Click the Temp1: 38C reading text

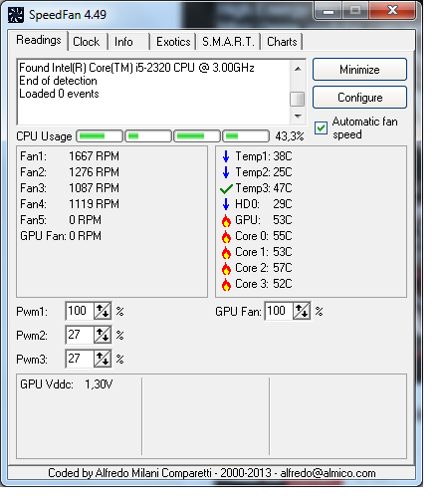coord(264,156)
